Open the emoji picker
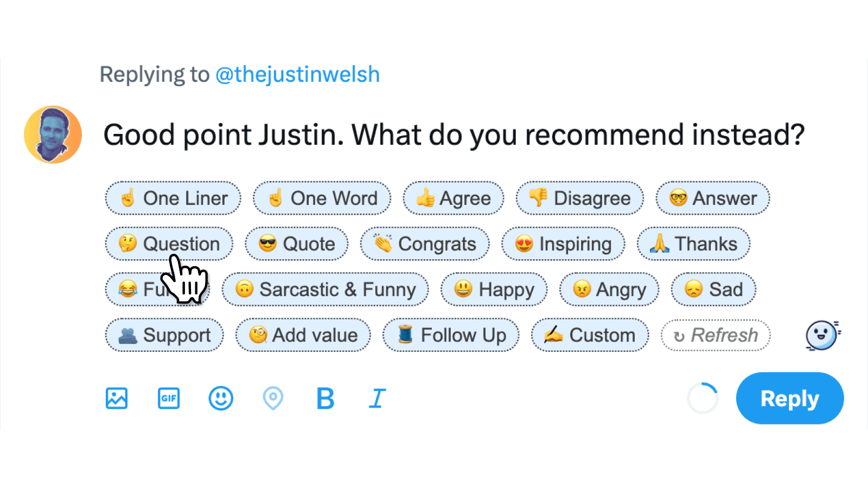Image resolution: width=868 pixels, height=488 pixels. pos(220,399)
